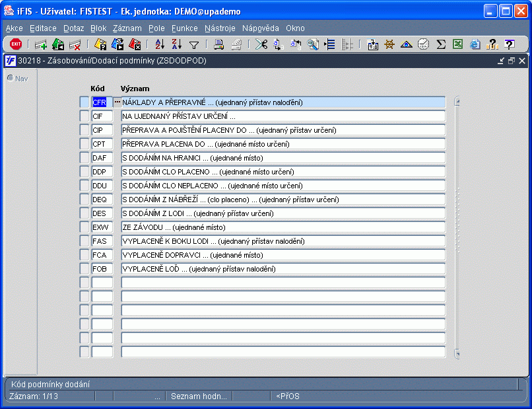Open the Funkce menu
Viewport: 532px width, 409px height.
click(185, 28)
